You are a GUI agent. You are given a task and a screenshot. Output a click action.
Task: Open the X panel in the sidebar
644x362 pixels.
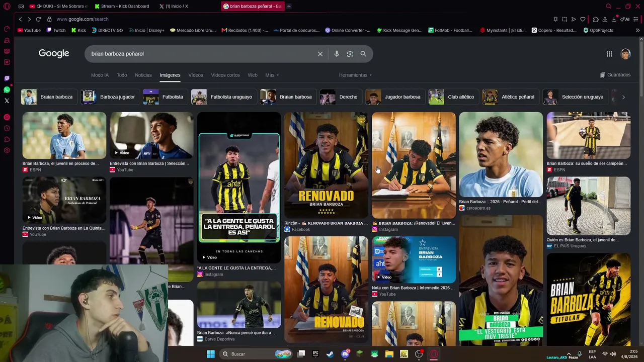(x=7, y=101)
